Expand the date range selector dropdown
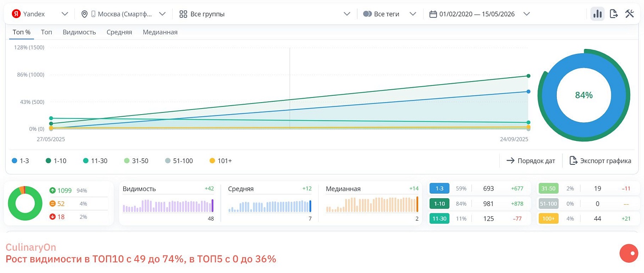Image resolution: width=644 pixels, height=273 pixels. point(526,13)
